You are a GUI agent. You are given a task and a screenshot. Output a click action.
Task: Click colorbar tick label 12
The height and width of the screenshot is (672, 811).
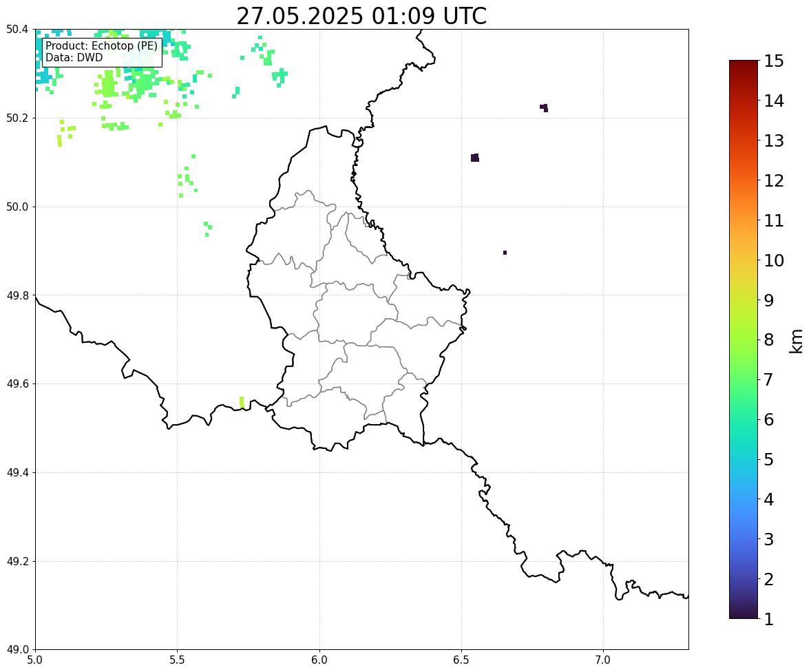[x=774, y=180]
